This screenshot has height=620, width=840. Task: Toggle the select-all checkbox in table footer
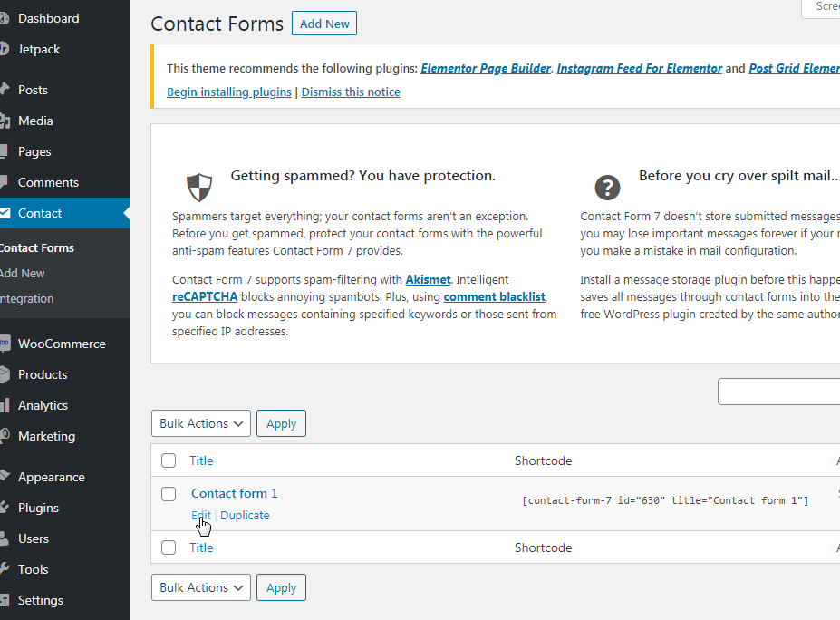169,547
